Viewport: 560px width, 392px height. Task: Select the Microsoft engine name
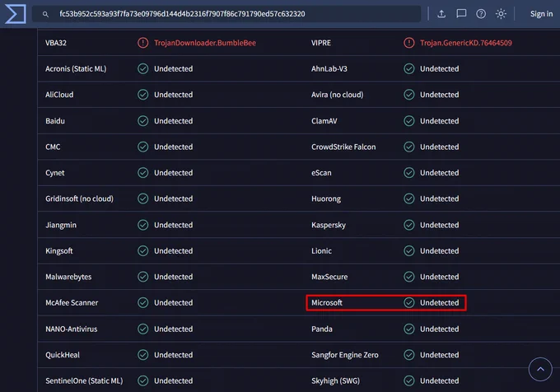tap(327, 303)
